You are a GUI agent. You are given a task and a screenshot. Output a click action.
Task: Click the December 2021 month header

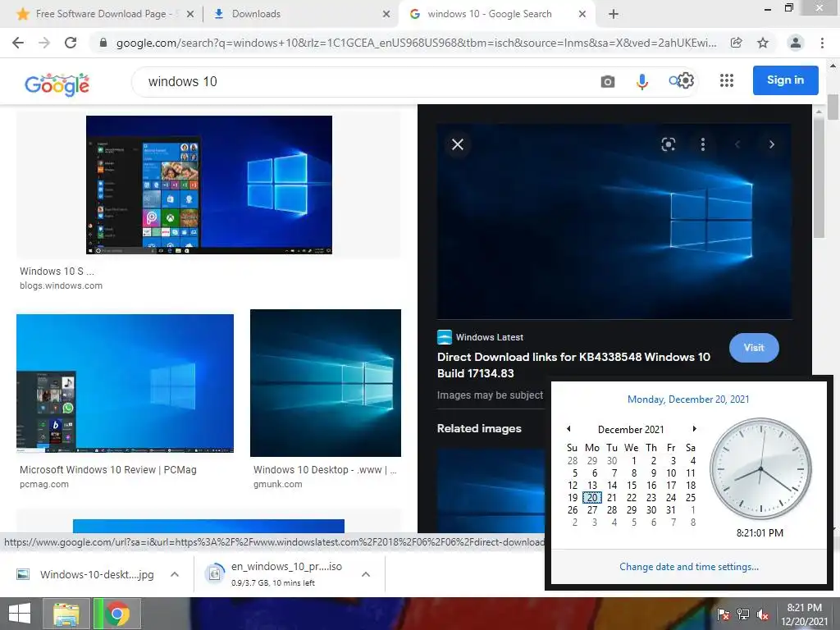[631, 430]
